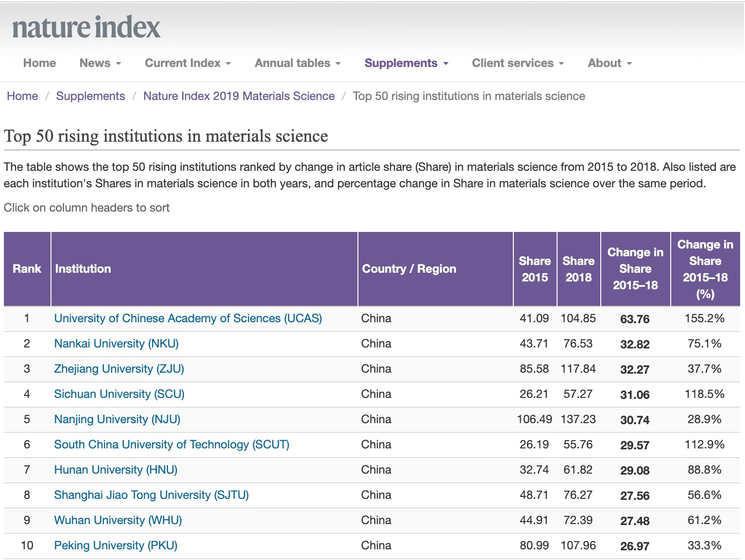
Task: Click the 104.85 Share 2018 cell
Action: 578,318
